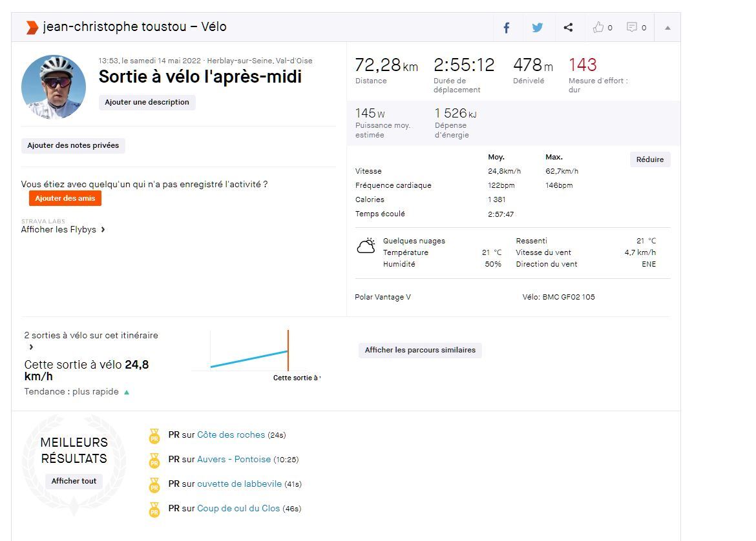The image size is (756, 541).
Task: Expand the Afficher les Flybys chevron
Action: [x=103, y=230]
